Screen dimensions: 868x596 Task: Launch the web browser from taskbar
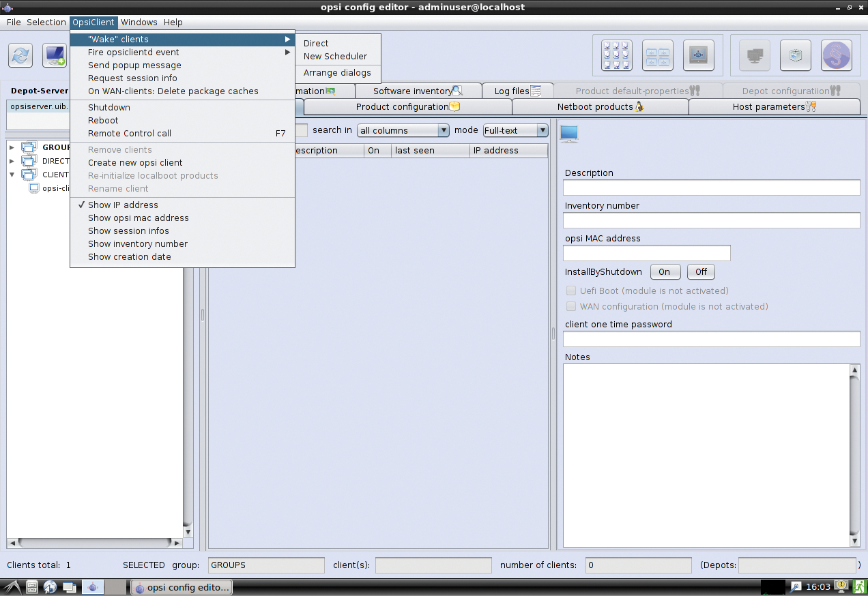click(x=50, y=587)
